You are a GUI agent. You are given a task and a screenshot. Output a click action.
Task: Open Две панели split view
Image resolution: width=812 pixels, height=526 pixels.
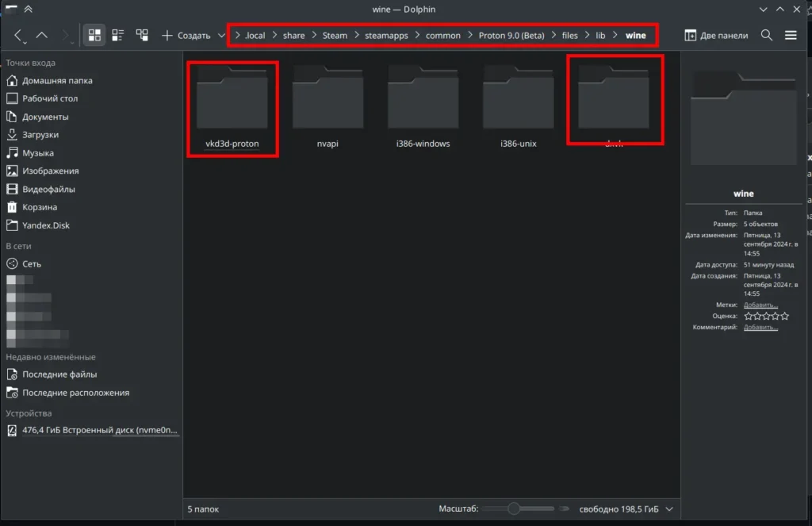(x=717, y=35)
